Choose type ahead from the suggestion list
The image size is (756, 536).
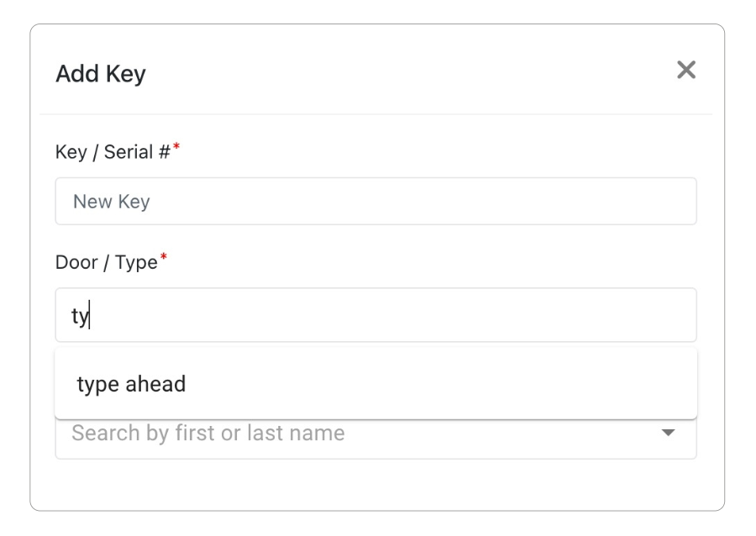coord(132,383)
